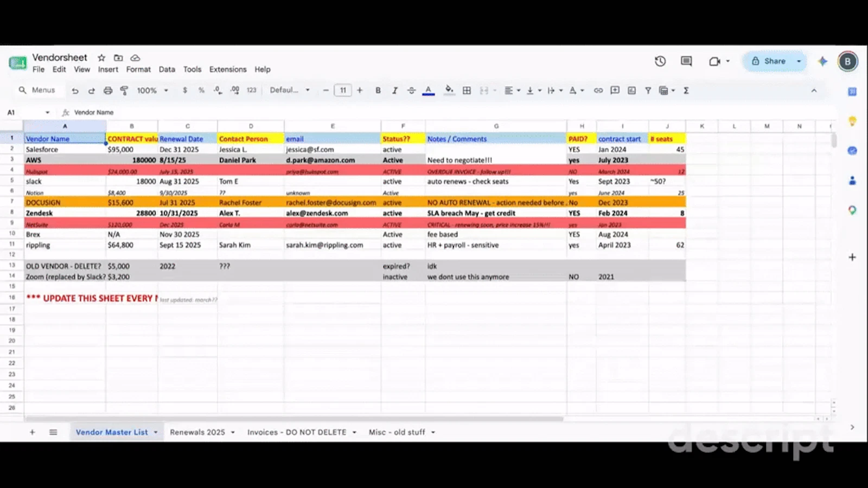Insert a comment from toolbar
The width and height of the screenshot is (868, 488).
(615, 91)
